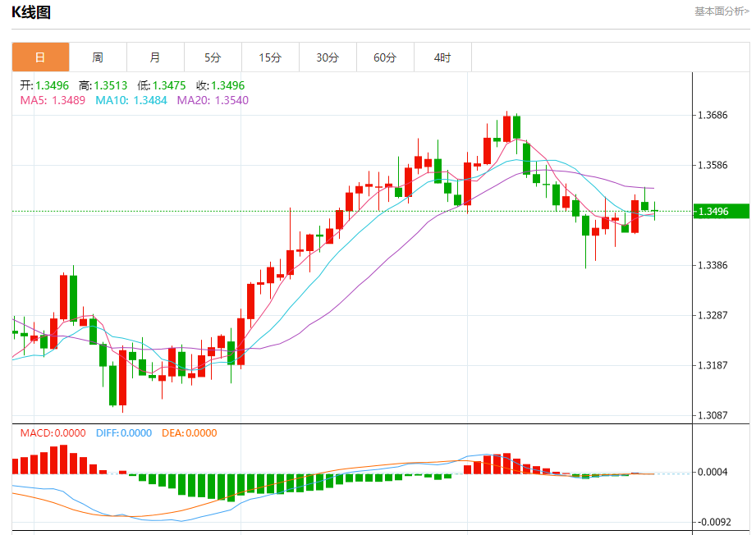This screenshot has width=756, height=535.
Task: Open the 4时 interval tab
Action: (x=442, y=57)
